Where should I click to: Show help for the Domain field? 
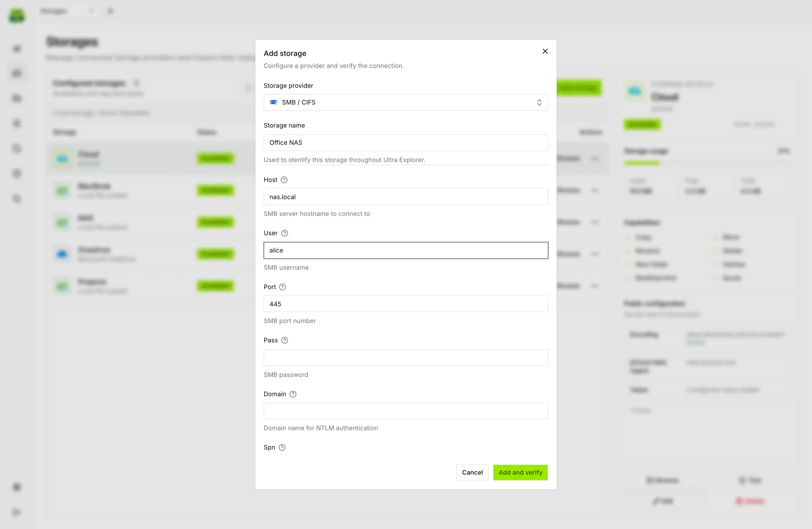[x=293, y=394]
